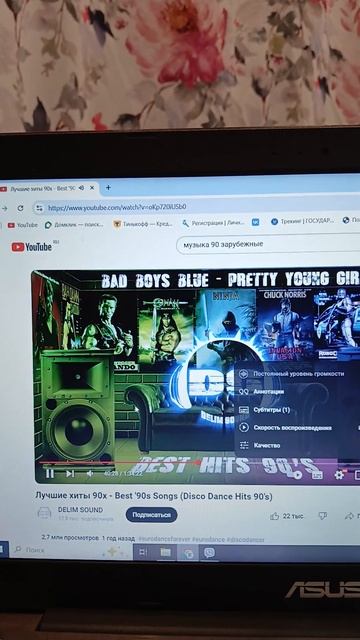Open site info icon in address bar
Image resolution: width=360 pixels, height=640 pixels.
point(39,208)
